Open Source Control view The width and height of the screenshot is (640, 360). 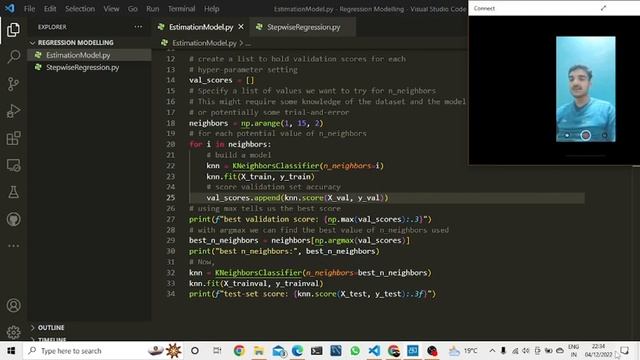coord(13,84)
